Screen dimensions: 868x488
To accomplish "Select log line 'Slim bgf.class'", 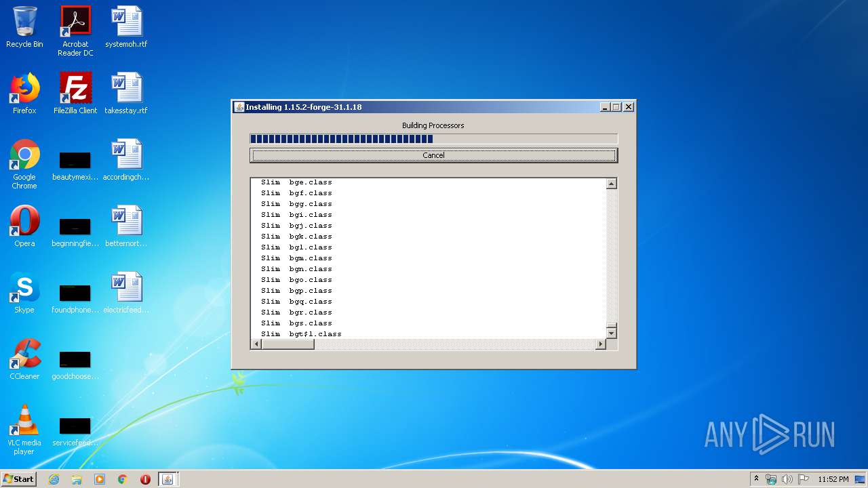I will pos(296,193).
